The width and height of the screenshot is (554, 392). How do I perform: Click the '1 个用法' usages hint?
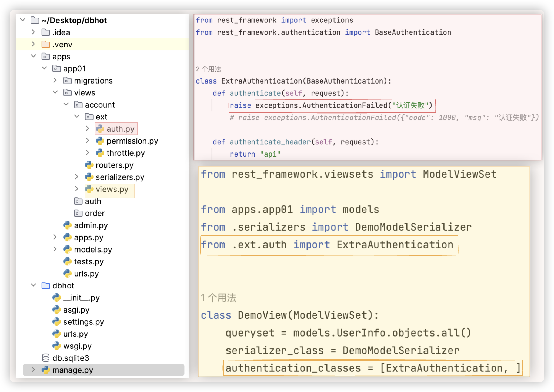click(x=218, y=298)
